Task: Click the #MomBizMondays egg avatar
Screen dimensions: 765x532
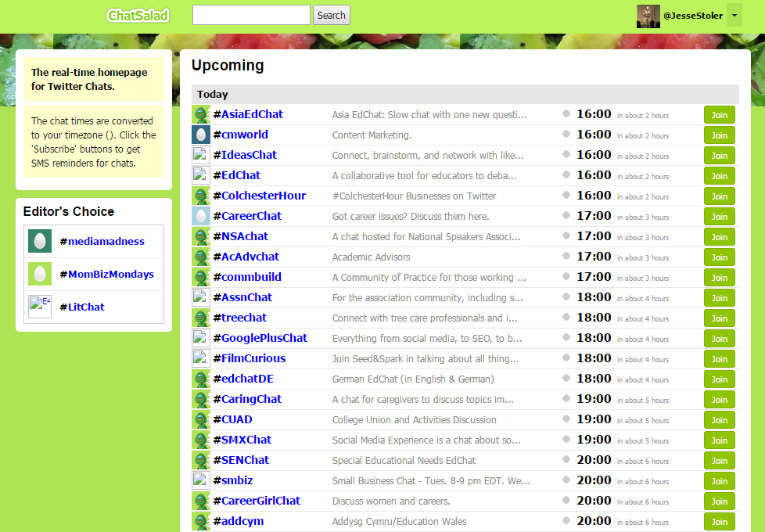Action: pos(40,275)
